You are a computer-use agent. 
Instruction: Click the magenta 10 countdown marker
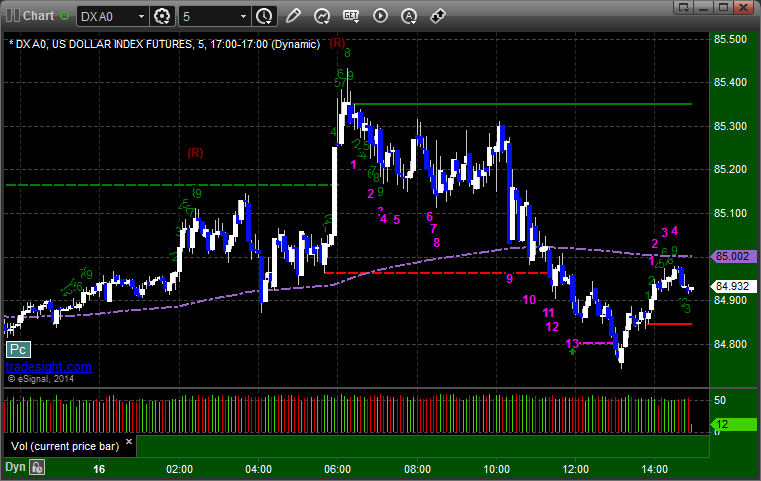(x=529, y=300)
